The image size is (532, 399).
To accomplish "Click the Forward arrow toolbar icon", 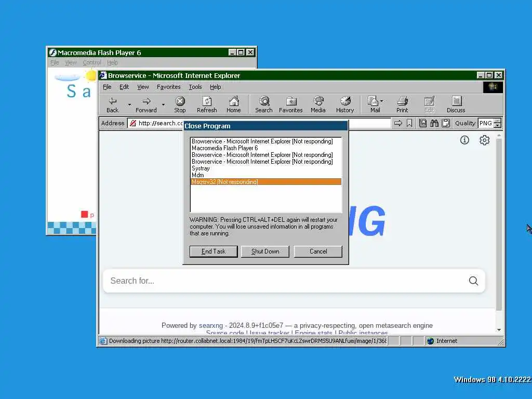I will click(146, 101).
